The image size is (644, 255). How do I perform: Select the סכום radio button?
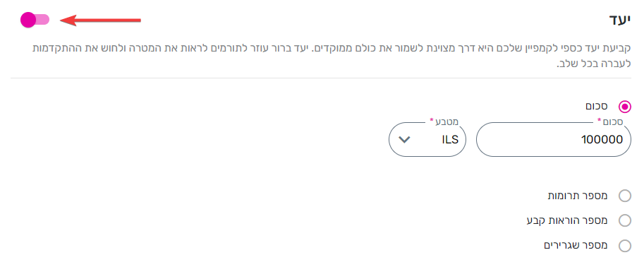tap(625, 107)
